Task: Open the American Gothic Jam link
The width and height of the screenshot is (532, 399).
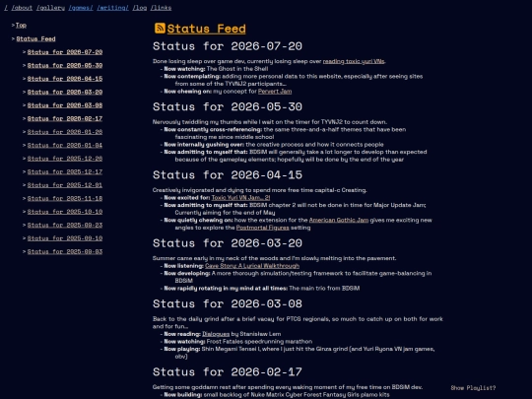Action: pos(339,221)
